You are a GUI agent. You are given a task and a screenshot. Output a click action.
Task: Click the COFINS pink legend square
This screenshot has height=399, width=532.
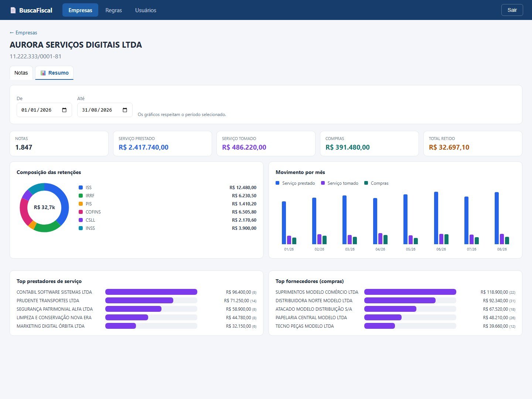81,212
